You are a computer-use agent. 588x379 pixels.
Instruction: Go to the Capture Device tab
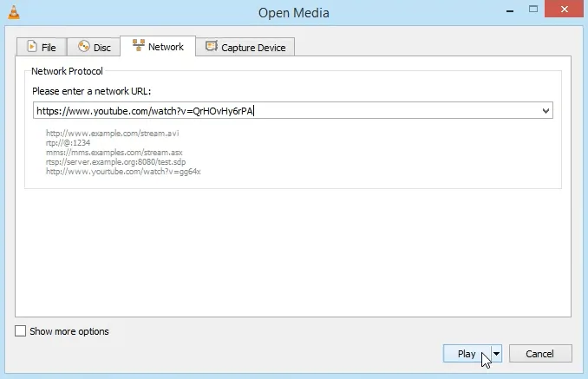pyautogui.click(x=253, y=47)
